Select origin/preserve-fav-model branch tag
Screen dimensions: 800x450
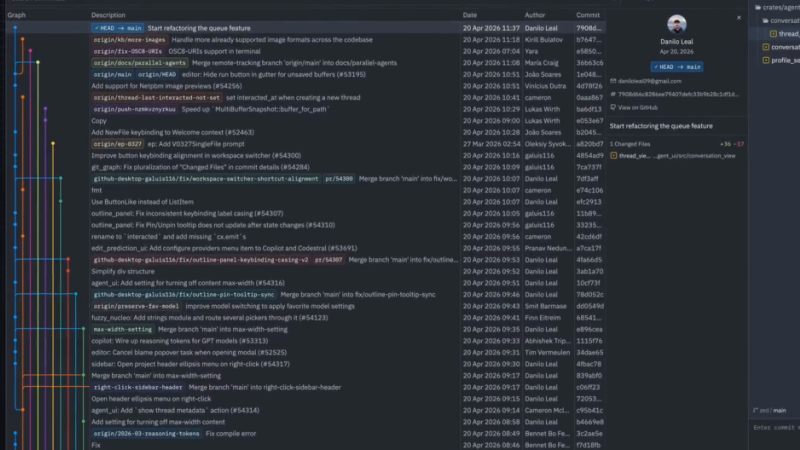coord(136,307)
